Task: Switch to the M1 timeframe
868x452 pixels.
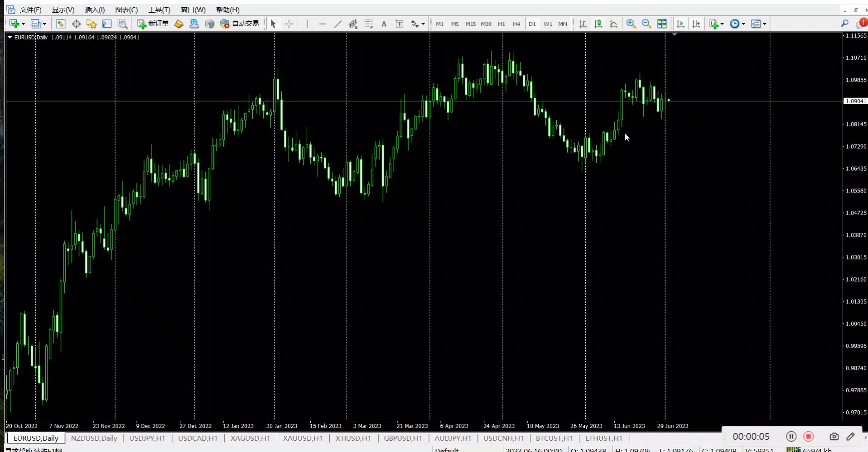Action: 439,24
